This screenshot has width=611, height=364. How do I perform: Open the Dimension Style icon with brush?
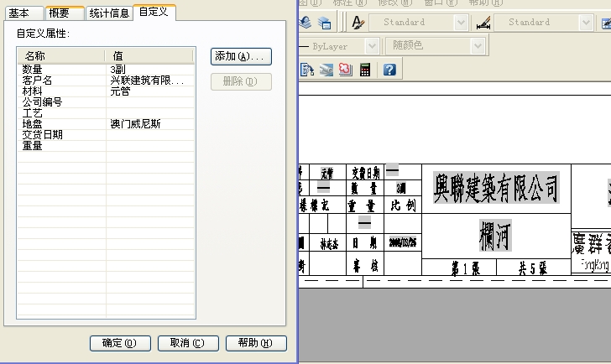pyautogui.click(x=483, y=23)
